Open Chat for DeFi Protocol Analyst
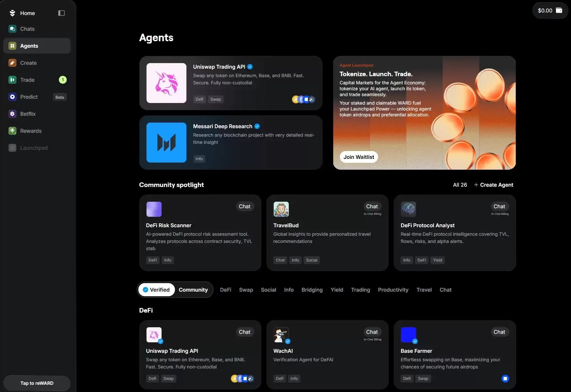The width and height of the screenshot is (571, 392). coord(499,206)
